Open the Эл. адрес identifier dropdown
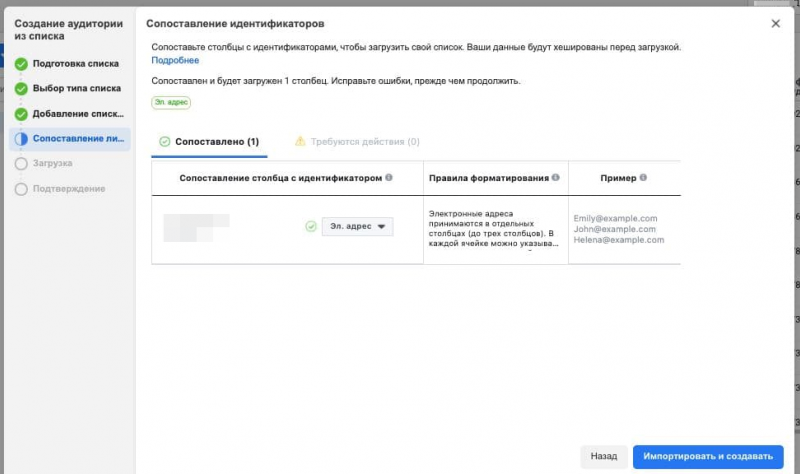Screen dimensions: 800x474 [357, 226]
